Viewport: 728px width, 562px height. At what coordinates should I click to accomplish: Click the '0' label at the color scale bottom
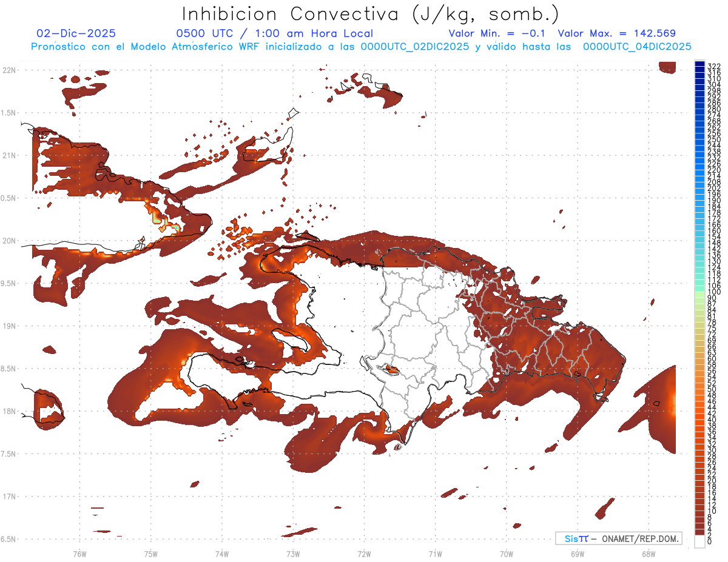(710, 541)
